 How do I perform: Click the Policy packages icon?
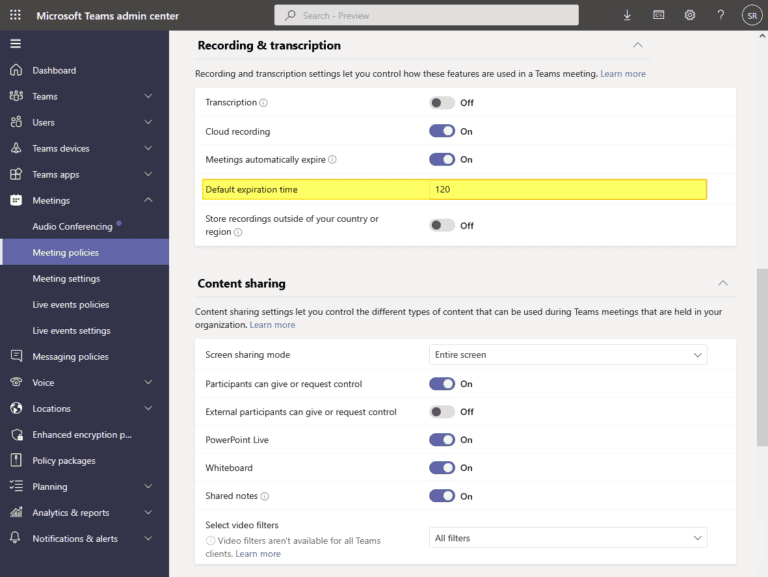click(16, 460)
